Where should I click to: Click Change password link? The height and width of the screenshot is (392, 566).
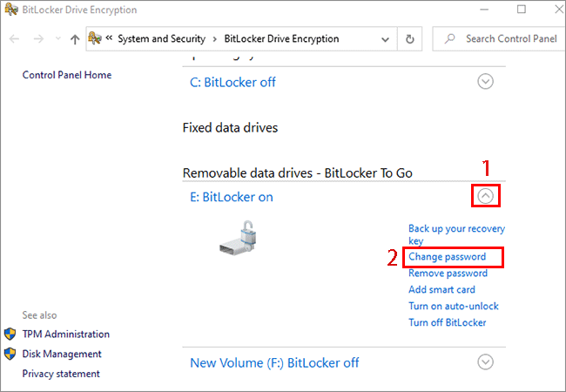447,257
